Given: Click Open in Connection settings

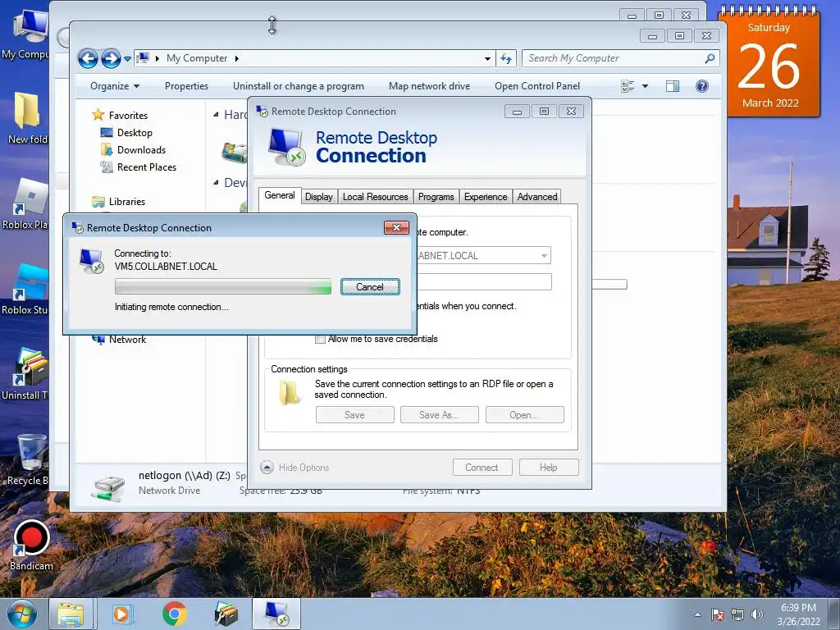Looking at the screenshot, I should coord(524,414).
